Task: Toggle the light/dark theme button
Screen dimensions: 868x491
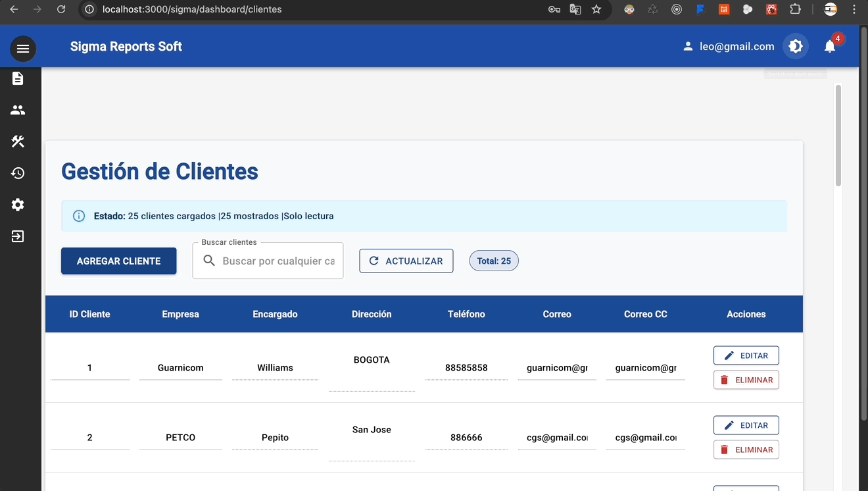Action: 796,47
